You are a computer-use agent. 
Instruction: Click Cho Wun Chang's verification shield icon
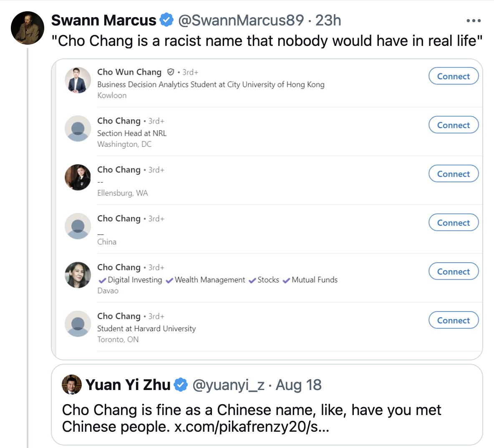(170, 72)
